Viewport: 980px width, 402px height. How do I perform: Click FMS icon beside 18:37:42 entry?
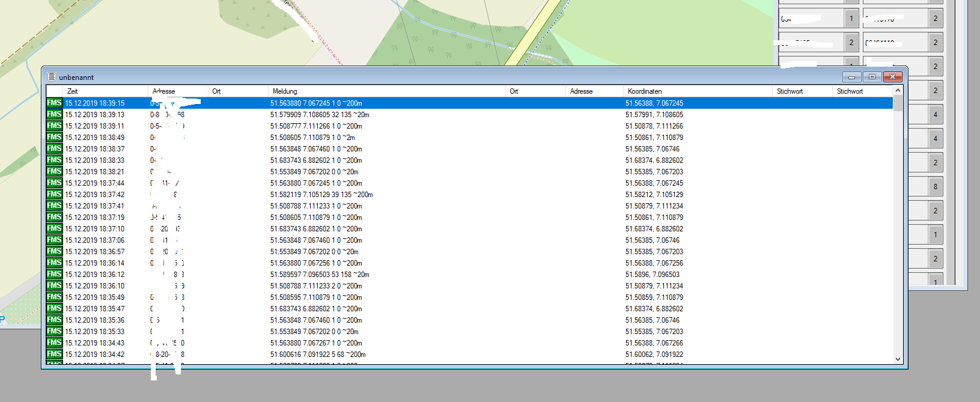pyautogui.click(x=54, y=194)
